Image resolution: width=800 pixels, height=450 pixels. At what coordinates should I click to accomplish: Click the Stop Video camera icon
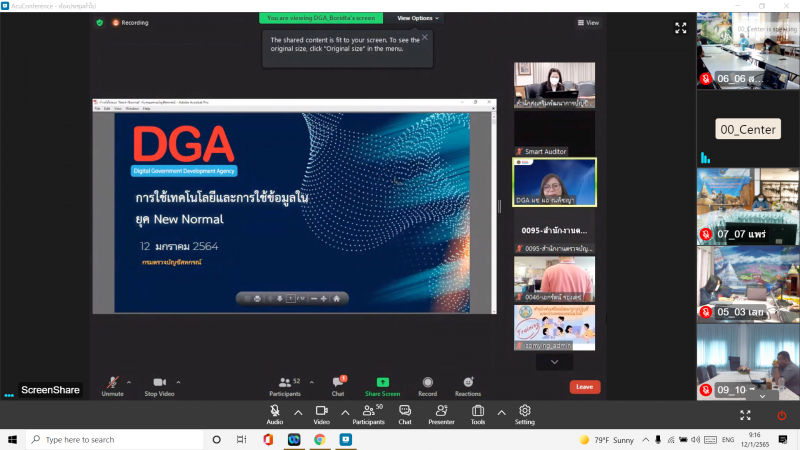coord(159,382)
